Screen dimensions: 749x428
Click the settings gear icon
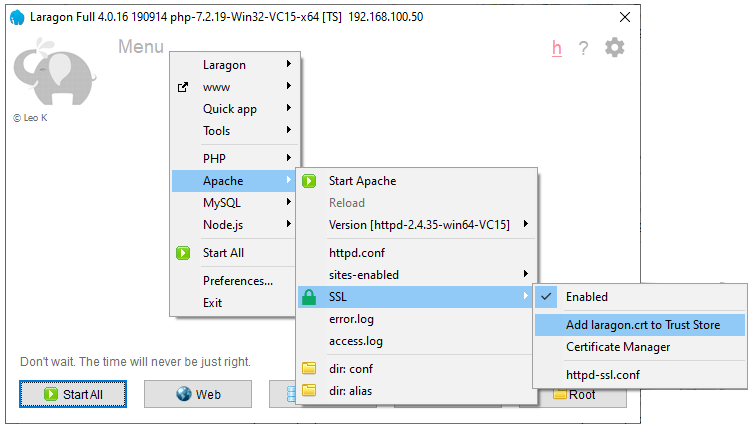pyautogui.click(x=614, y=47)
